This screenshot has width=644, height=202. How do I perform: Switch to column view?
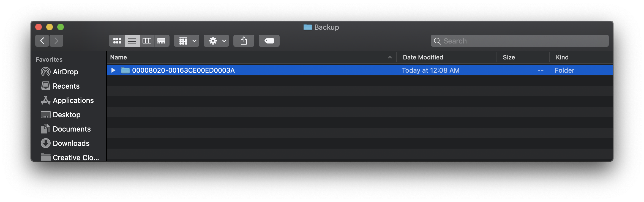tap(147, 41)
